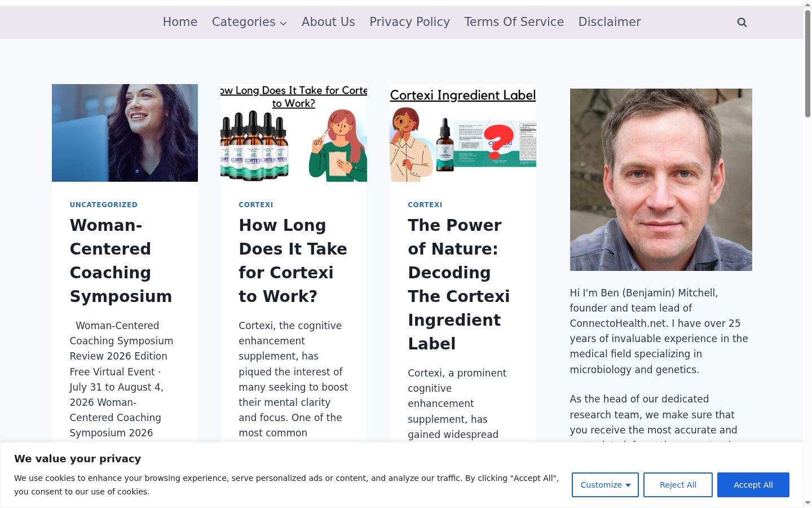Open the About Us page
Viewport: 812px width, 508px height.
tap(328, 22)
